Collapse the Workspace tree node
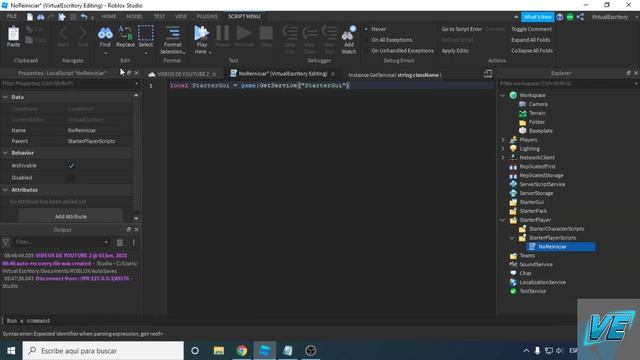Image resolution: width=640 pixels, height=360 pixels. 503,95
